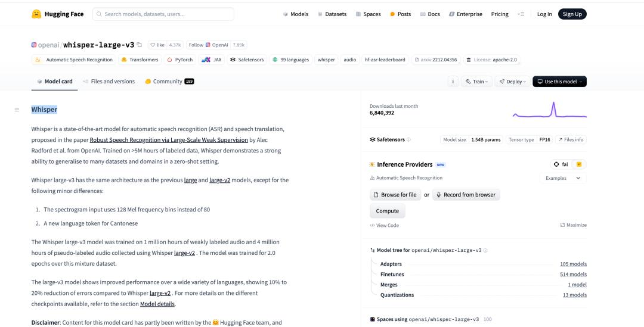Image resolution: width=644 pixels, height=327 pixels.
Task: Click the Compute button
Action: click(387, 211)
